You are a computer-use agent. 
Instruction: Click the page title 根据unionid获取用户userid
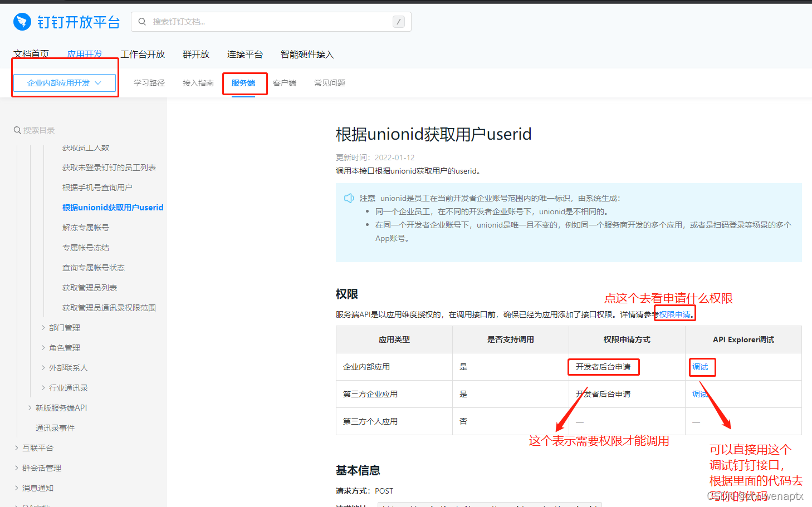pos(433,134)
